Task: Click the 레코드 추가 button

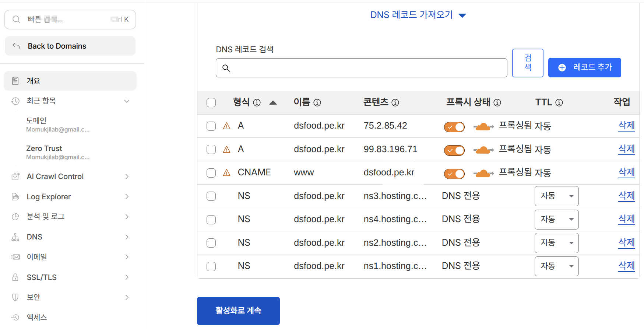Action: (584, 67)
